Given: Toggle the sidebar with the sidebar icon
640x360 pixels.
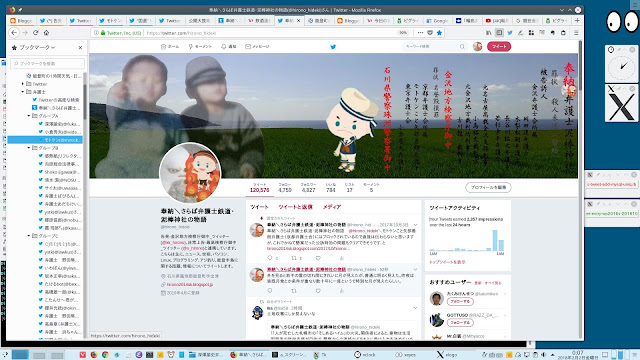Looking at the screenshot, I should click(499, 33).
